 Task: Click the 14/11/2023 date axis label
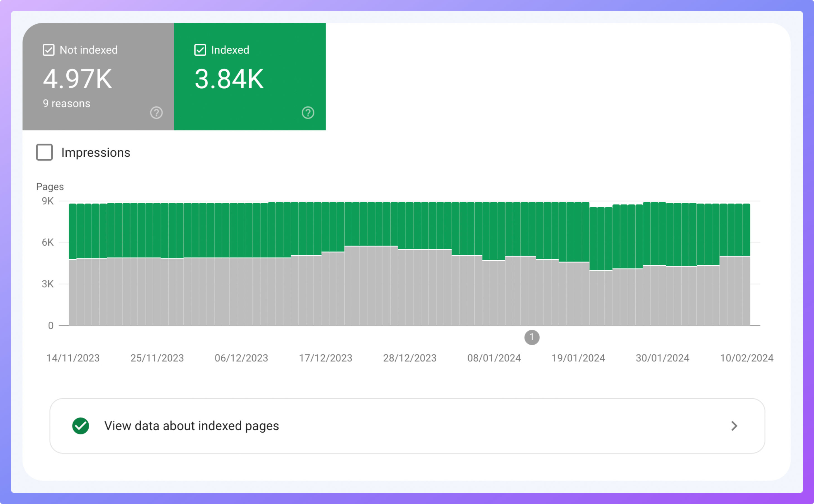[73, 358]
